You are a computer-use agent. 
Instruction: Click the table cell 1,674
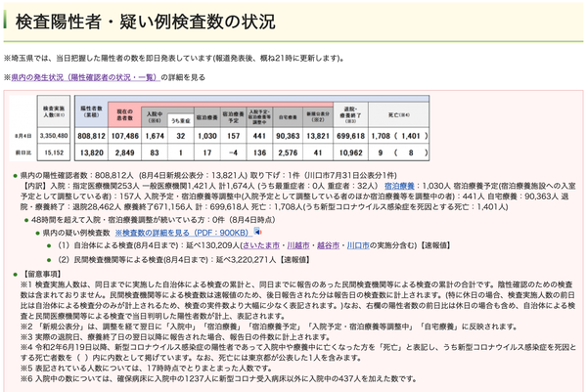pyautogui.click(x=155, y=136)
